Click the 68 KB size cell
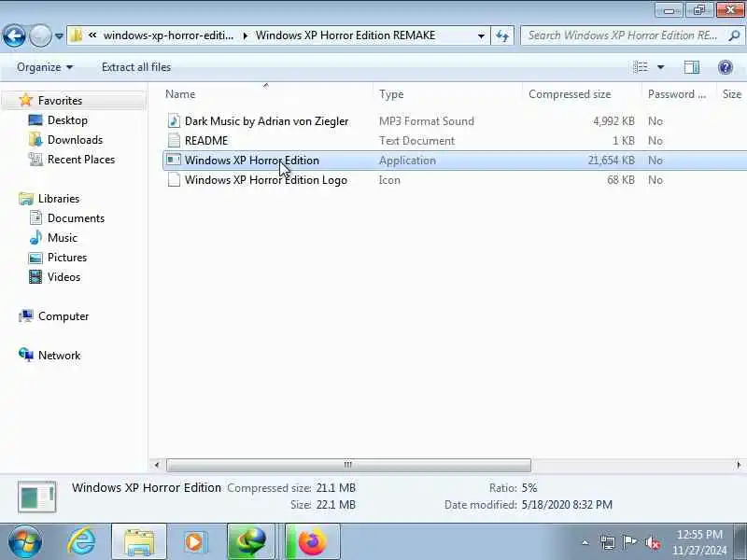The width and height of the screenshot is (747, 560). click(620, 180)
